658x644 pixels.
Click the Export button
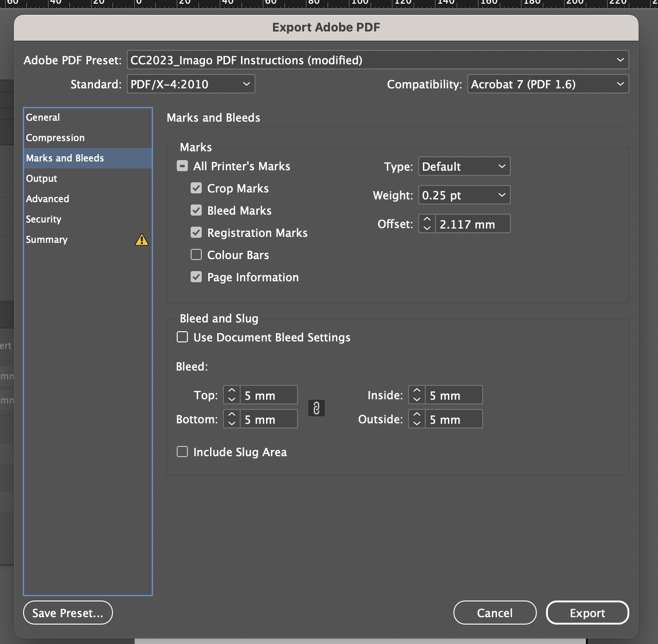pos(587,613)
